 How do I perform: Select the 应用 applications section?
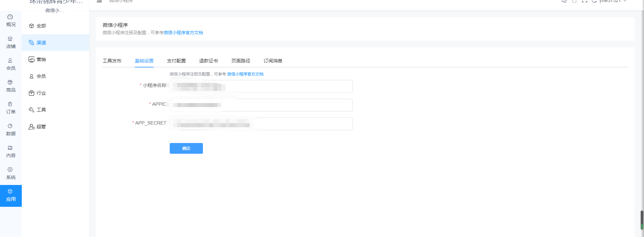[x=11, y=196]
